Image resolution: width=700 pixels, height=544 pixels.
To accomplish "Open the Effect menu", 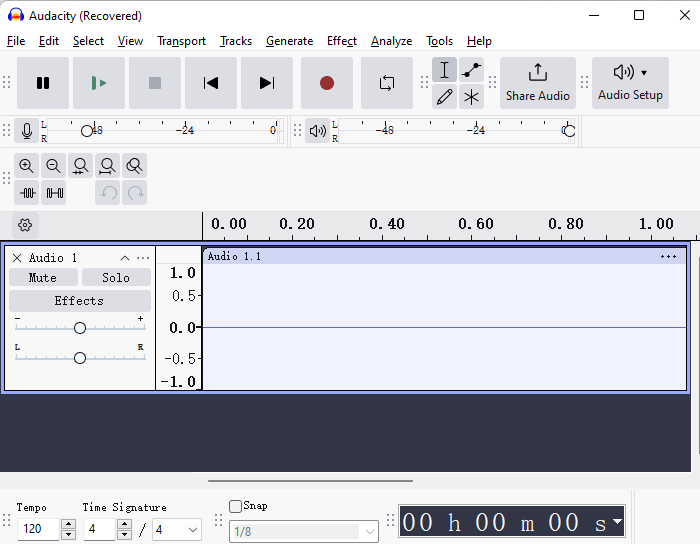I will coord(342,41).
